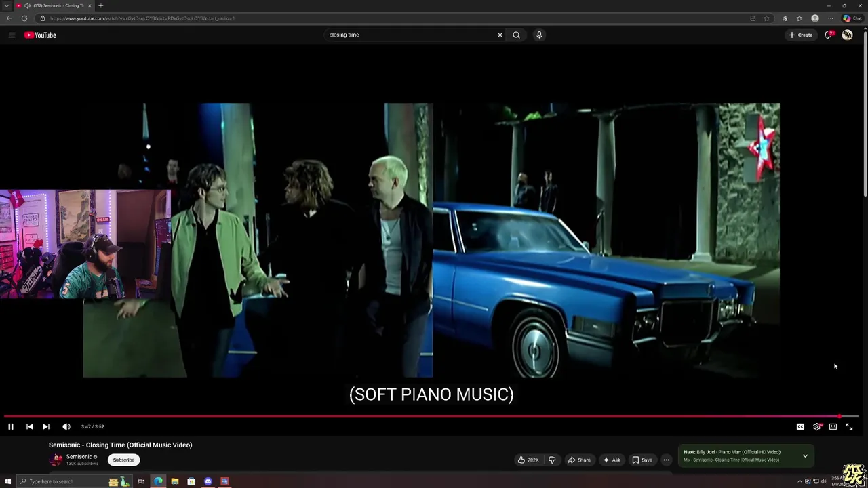Open the browser profile icon

815,18
